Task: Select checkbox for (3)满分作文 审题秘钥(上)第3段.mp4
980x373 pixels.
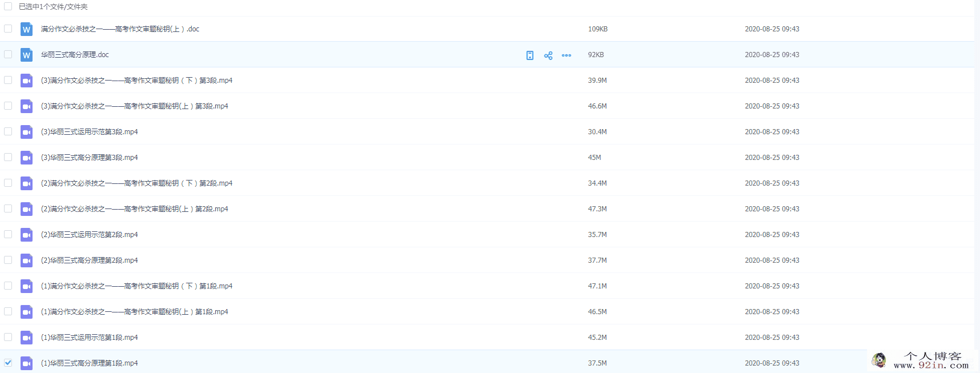Action: 8,106
